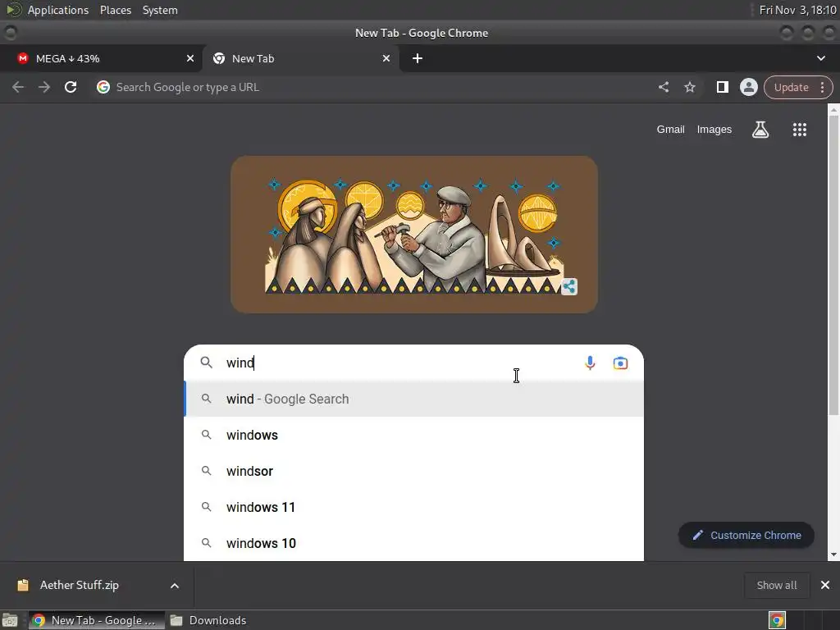Search by image with the Lens camera icon
This screenshot has width=840, height=630.
click(620, 363)
